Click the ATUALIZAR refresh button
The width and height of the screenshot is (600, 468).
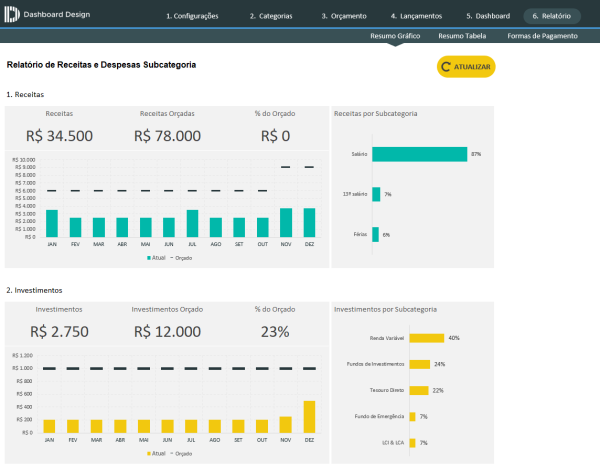click(466, 67)
